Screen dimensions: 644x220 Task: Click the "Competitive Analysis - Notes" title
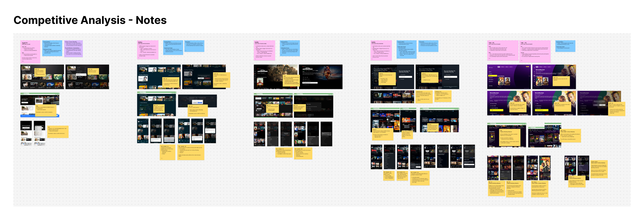tap(90, 20)
